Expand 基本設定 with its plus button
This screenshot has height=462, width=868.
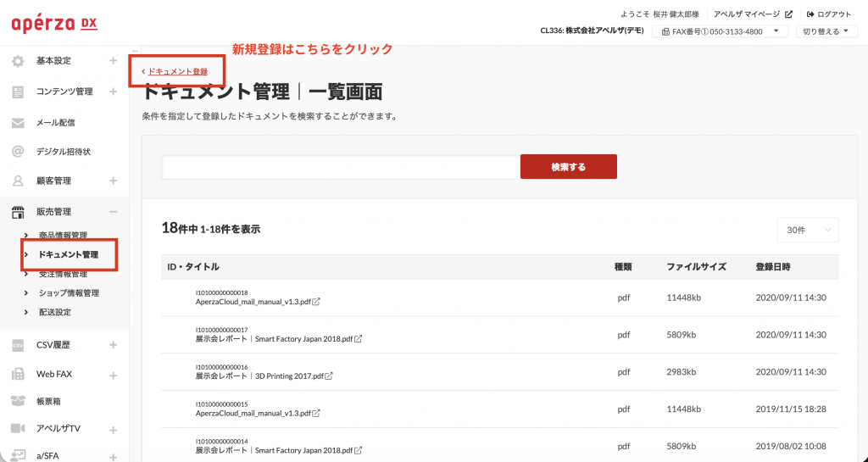113,61
